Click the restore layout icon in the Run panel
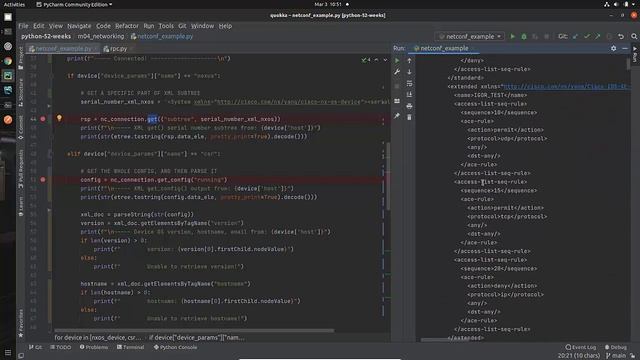Image resolution: width=640 pixels, height=360 pixels. click(397, 101)
